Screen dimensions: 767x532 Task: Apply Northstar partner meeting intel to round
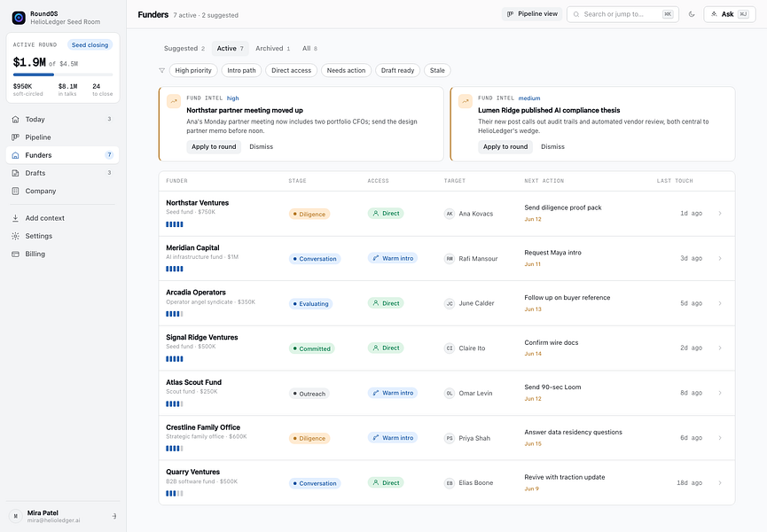coord(214,146)
